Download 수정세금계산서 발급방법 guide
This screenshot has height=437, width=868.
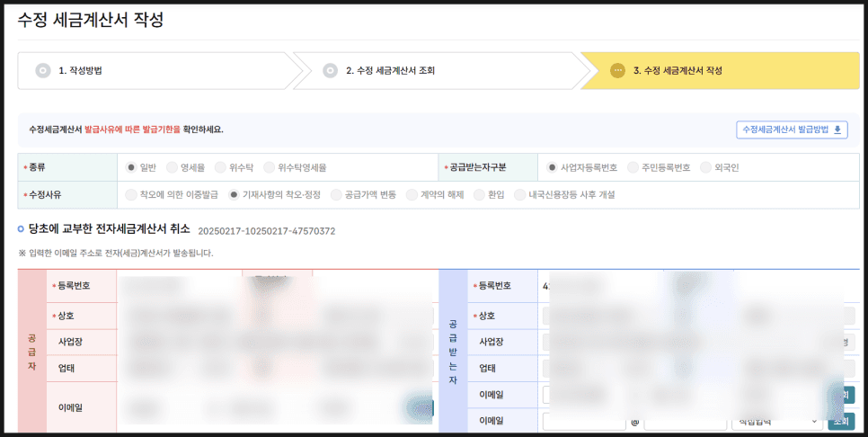[792, 129]
